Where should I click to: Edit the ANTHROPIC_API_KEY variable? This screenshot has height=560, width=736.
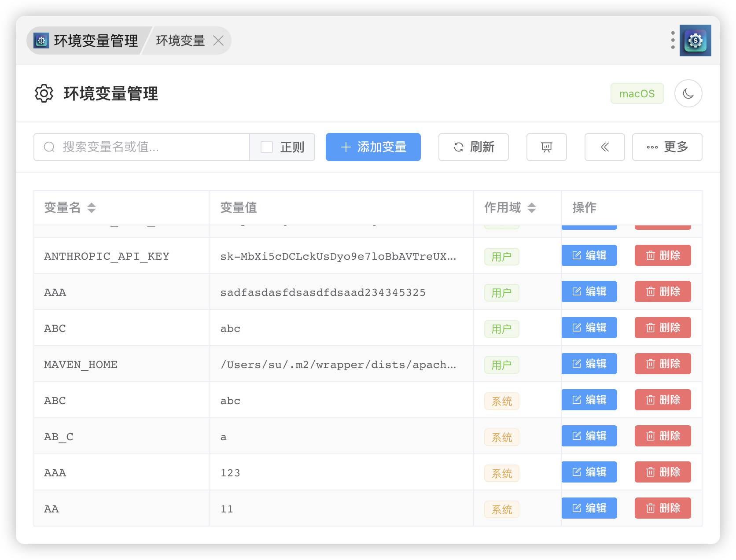click(589, 255)
